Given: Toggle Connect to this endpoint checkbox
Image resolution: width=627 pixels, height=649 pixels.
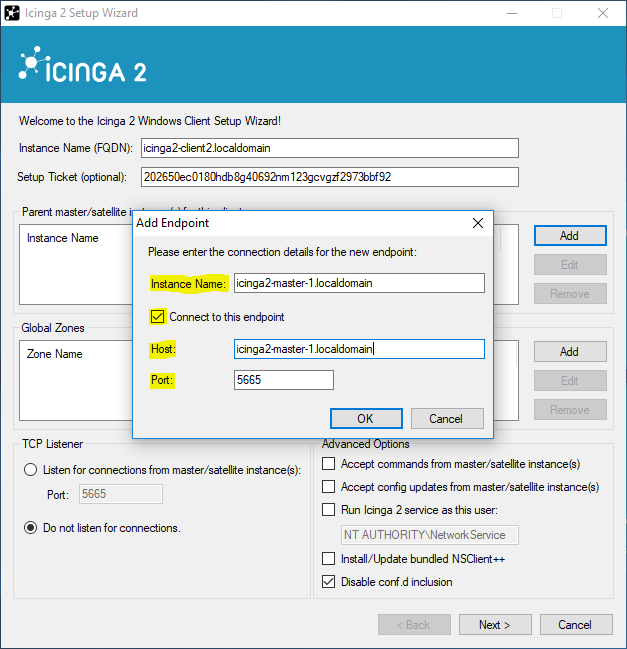Looking at the screenshot, I should (157, 317).
